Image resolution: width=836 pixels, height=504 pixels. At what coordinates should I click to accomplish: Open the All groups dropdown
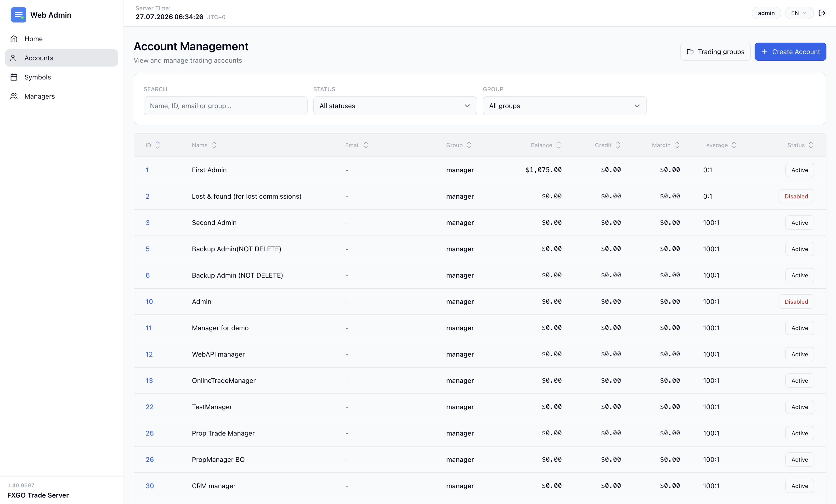(x=565, y=106)
